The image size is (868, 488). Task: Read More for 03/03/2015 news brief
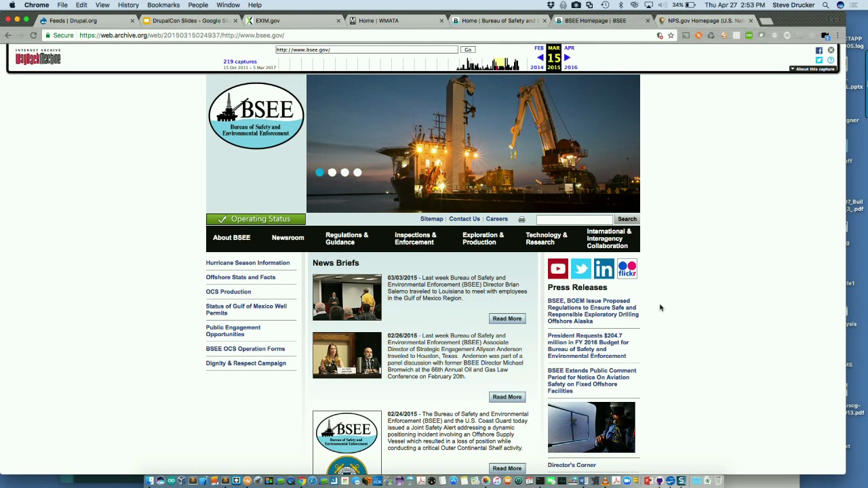(507, 319)
